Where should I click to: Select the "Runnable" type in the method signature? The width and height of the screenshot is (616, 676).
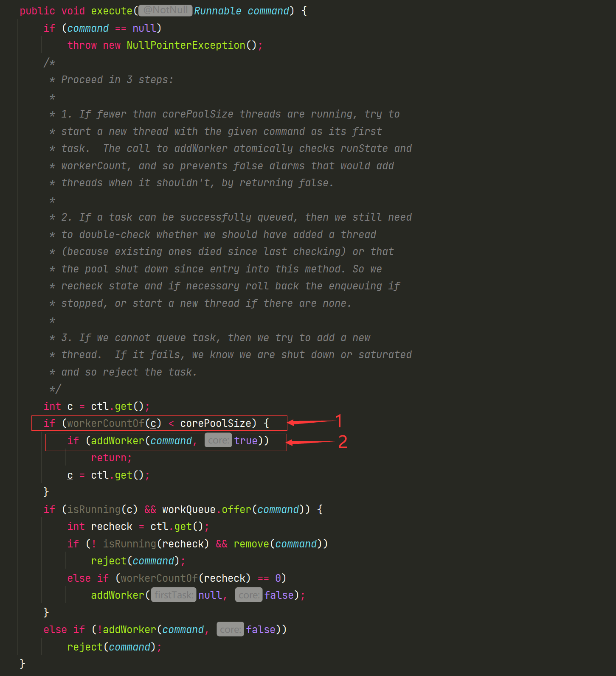217,11
